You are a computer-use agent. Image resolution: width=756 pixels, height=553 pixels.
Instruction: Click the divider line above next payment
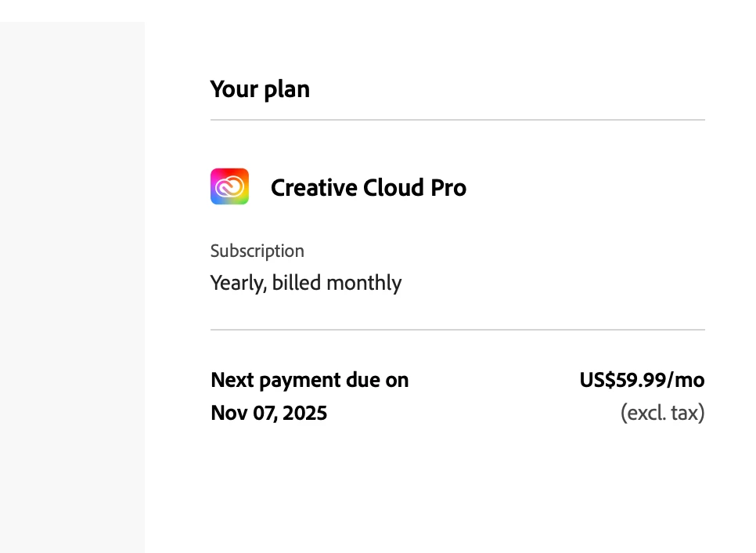[x=457, y=330]
